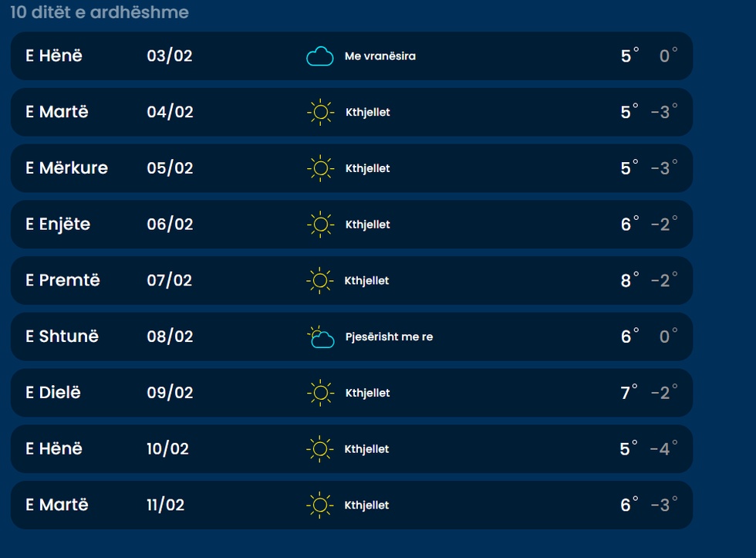The height and width of the screenshot is (558, 756).
Task: Click the sun icon for 04/02
Action: tap(320, 113)
